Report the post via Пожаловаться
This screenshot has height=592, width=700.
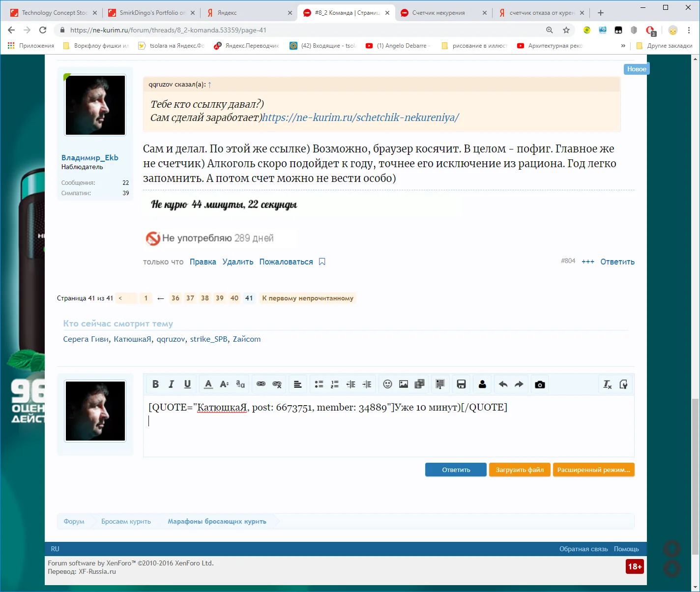(286, 262)
